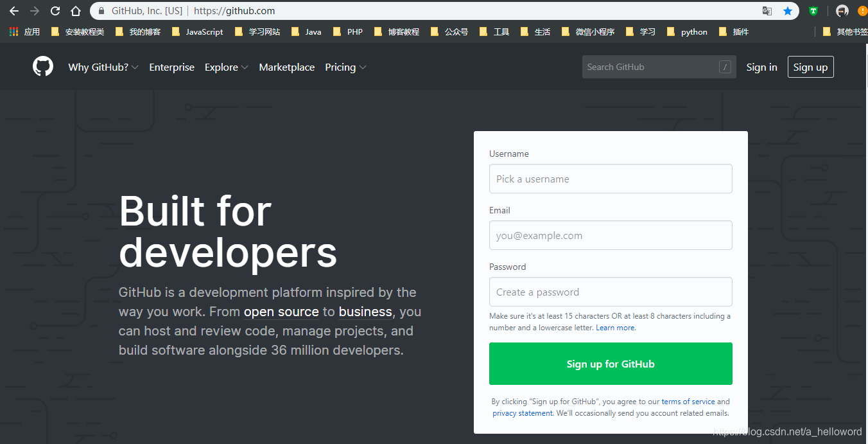Open the 工具 bookmark folder
Screen dimensions: 868x444
tap(494, 31)
